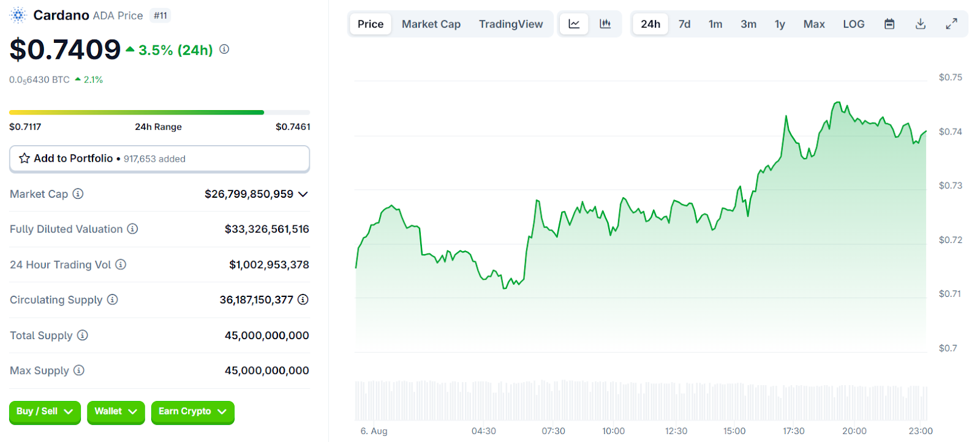Click the volume bars below chart
Viewport: 980px width, 442px height.
(x=641, y=400)
